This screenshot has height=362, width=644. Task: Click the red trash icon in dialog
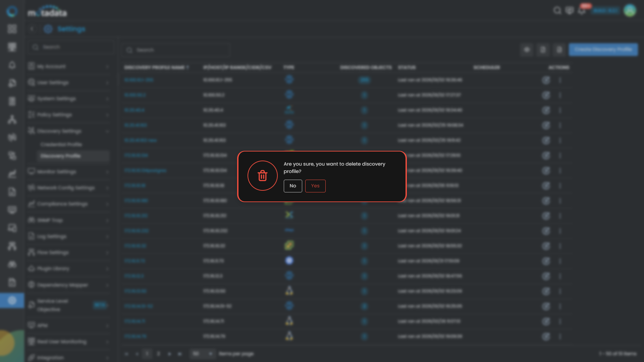pos(262,176)
